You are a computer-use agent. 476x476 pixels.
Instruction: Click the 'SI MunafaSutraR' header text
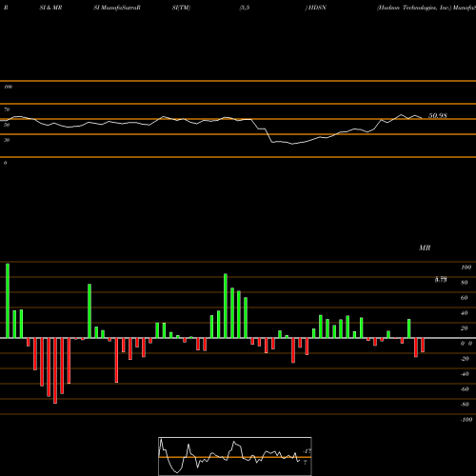[x=117, y=8]
